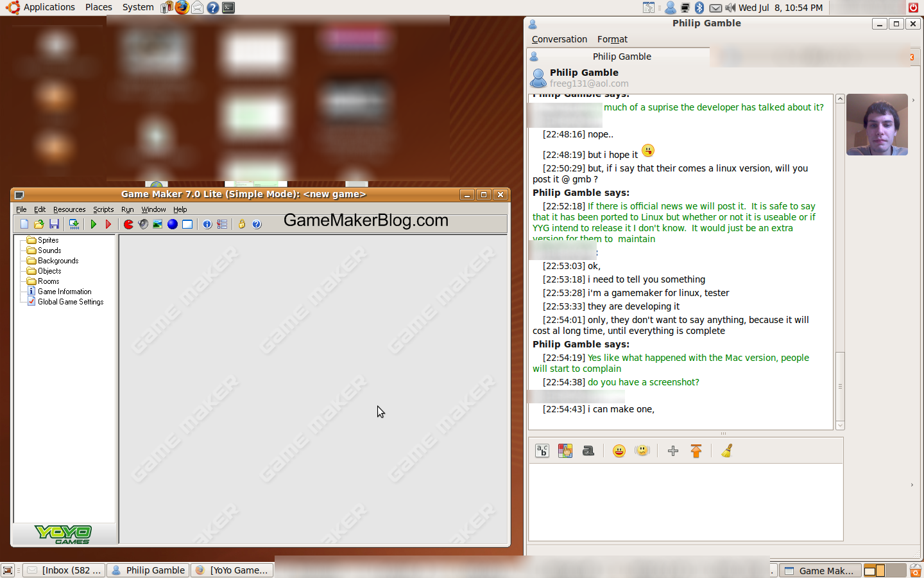Click the text style 'a' icon in chat toolbar
The height and width of the screenshot is (578, 924).
coord(588,451)
